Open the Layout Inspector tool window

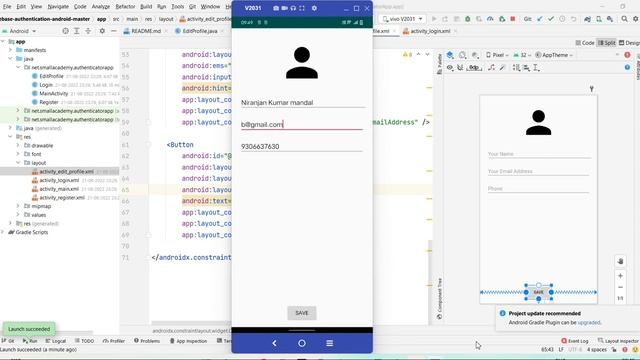(x=618, y=341)
